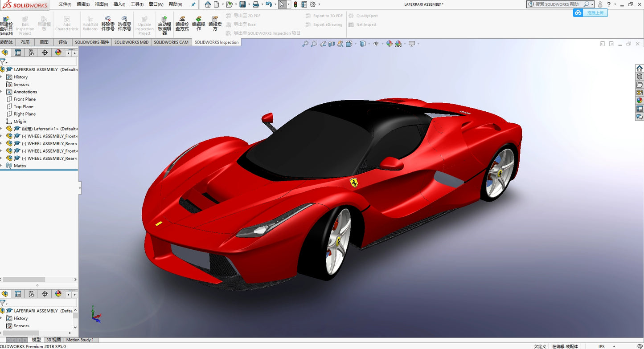Expand the History tree node in upper panel
The width and height of the screenshot is (644, 349).
[x=1, y=77]
